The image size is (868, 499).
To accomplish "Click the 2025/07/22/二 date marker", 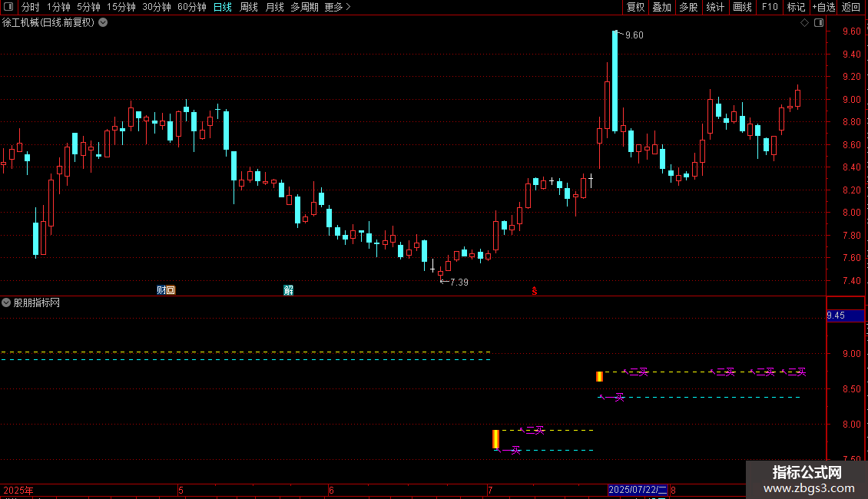I will (638, 490).
